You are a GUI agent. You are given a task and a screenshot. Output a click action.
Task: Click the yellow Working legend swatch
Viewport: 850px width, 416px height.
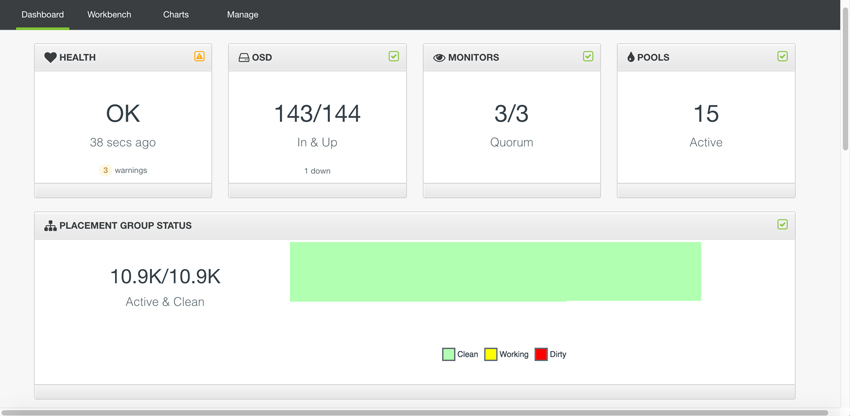click(x=491, y=355)
